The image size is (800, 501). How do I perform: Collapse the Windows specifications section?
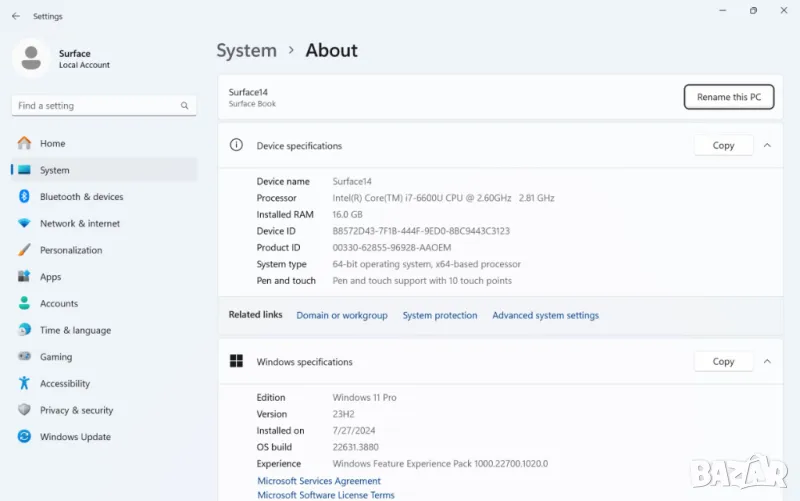[x=767, y=362]
